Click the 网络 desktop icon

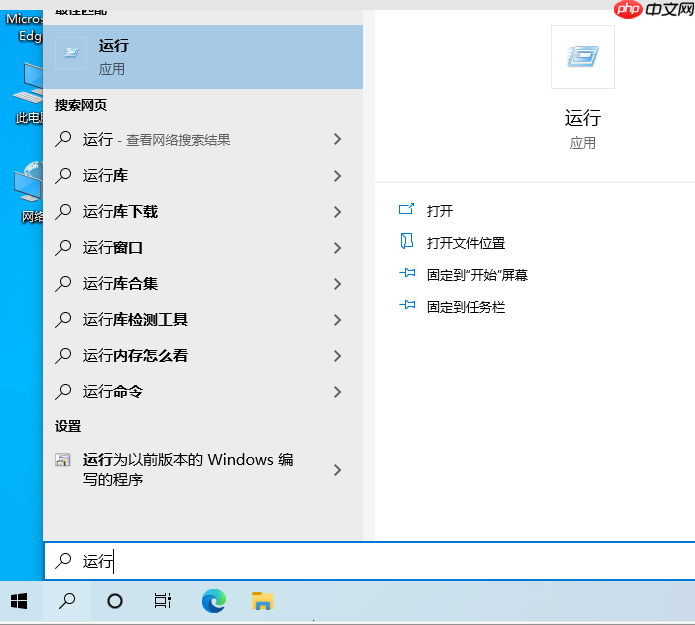point(29,191)
